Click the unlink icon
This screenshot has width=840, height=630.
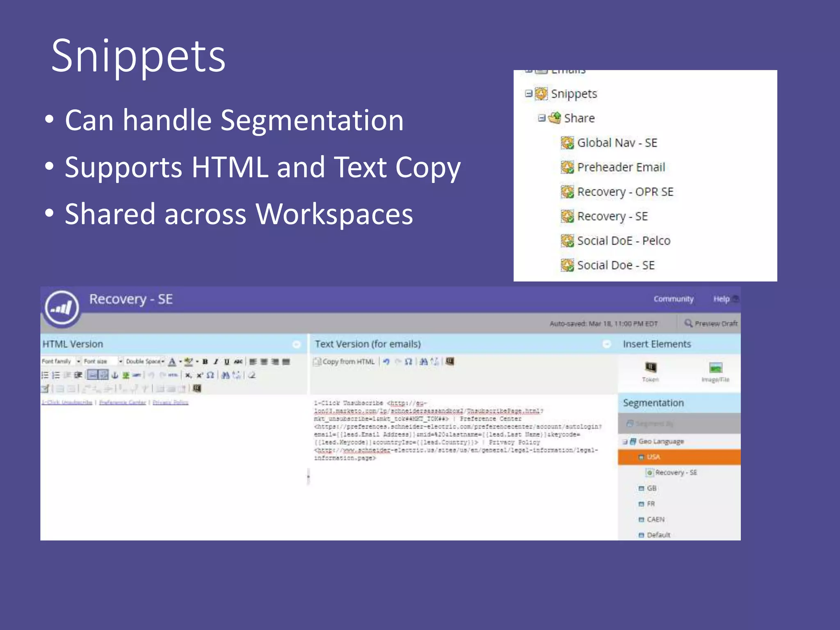(103, 375)
